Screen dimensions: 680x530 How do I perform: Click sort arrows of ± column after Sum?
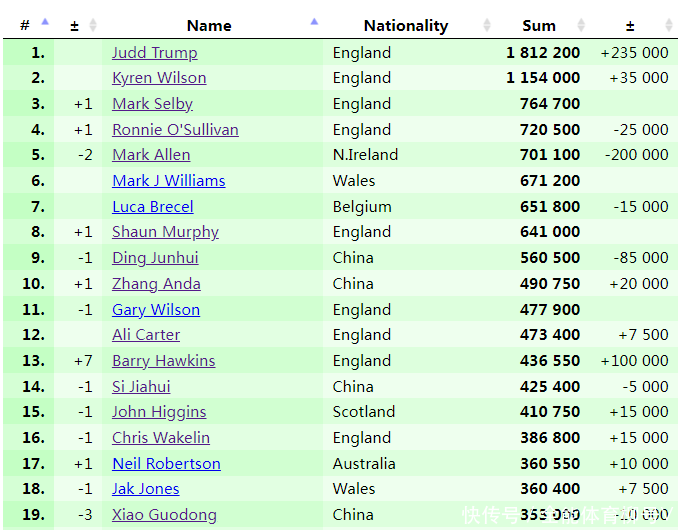[669, 25]
